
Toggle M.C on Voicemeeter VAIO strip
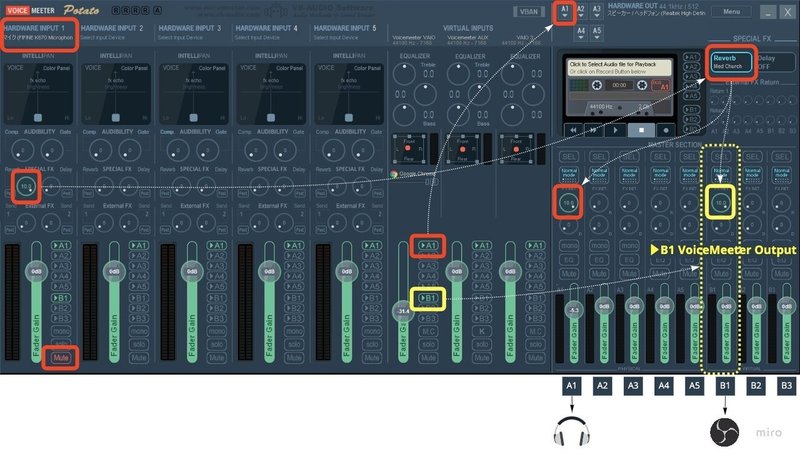pos(429,331)
